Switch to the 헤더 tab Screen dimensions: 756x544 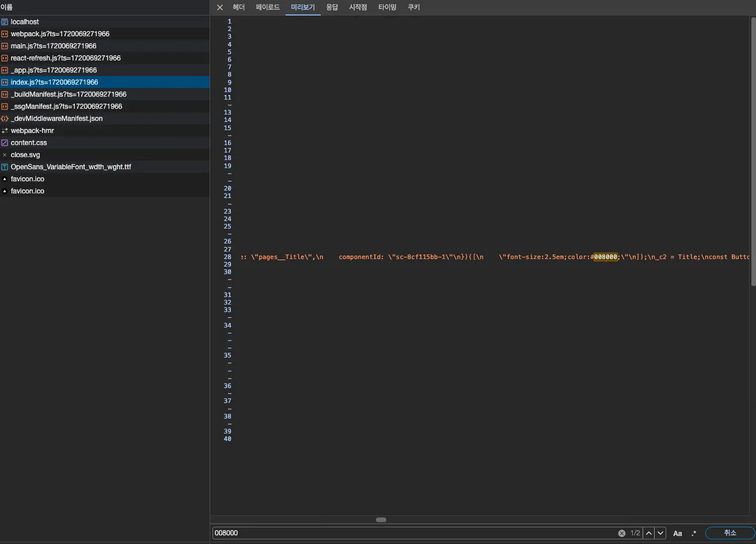[x=239, y=7]
